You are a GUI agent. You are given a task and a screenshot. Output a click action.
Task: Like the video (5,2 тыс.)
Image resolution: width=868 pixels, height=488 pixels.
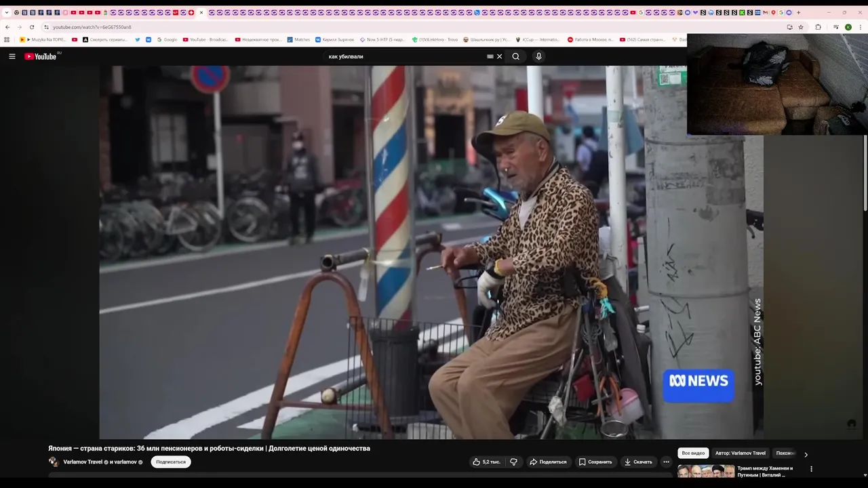[486, 462]
